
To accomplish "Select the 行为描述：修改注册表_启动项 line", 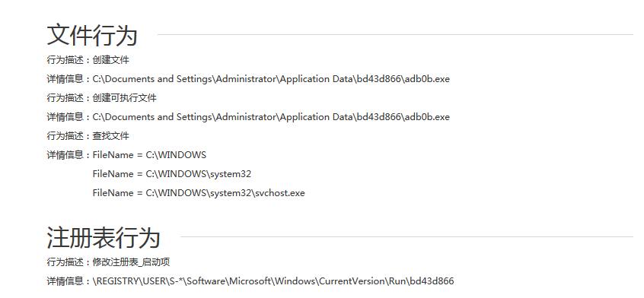I will pyautogui.click(x=108, y=262).
